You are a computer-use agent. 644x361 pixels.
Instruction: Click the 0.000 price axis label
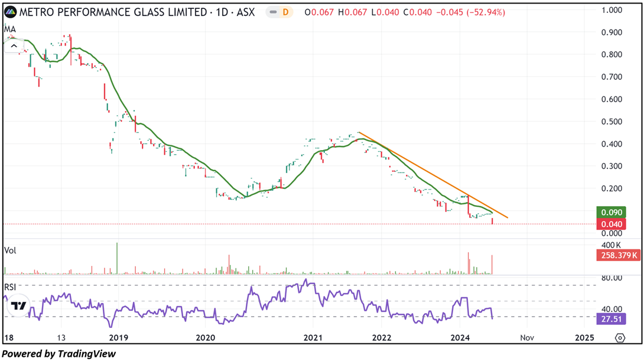pos(612,233)
